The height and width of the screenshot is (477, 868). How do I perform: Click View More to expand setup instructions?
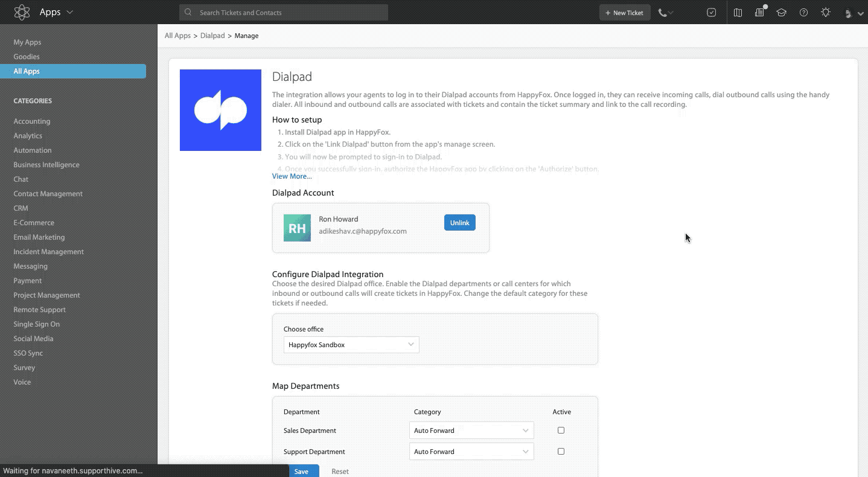click(292, 176)
